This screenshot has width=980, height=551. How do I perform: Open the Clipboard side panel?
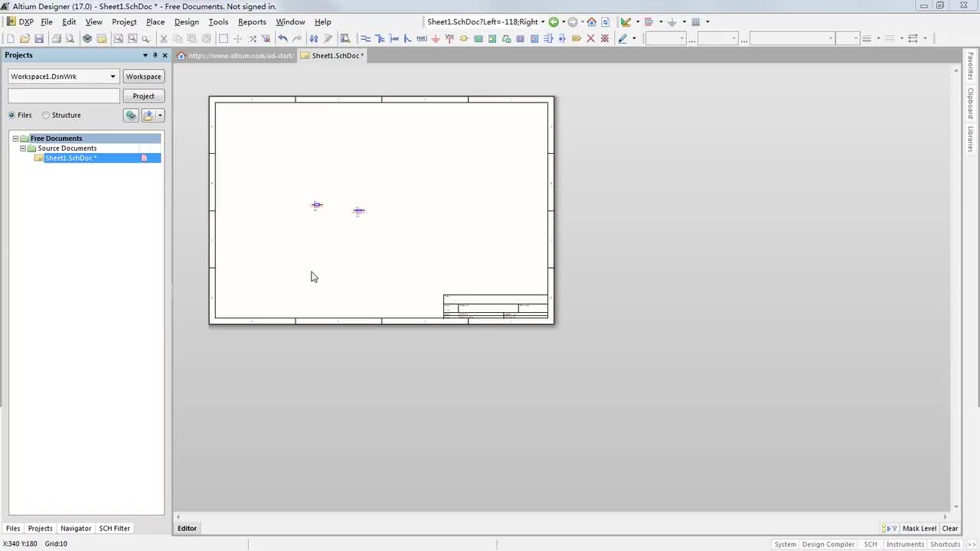(970, 103)
